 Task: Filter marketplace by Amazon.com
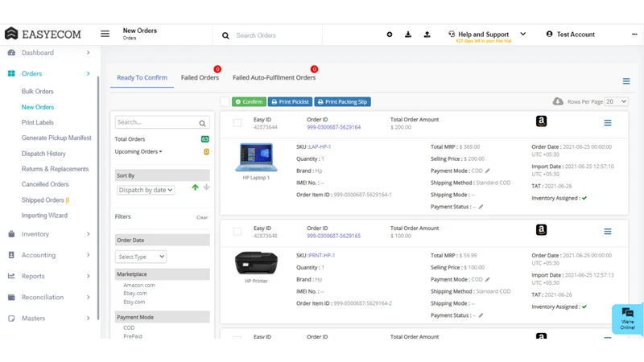[139, 285]
